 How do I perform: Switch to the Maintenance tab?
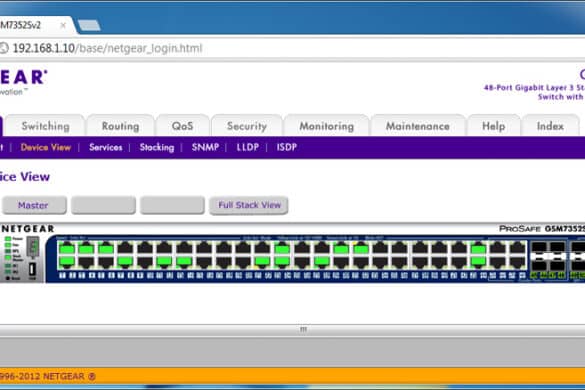(x=417, y=126)
